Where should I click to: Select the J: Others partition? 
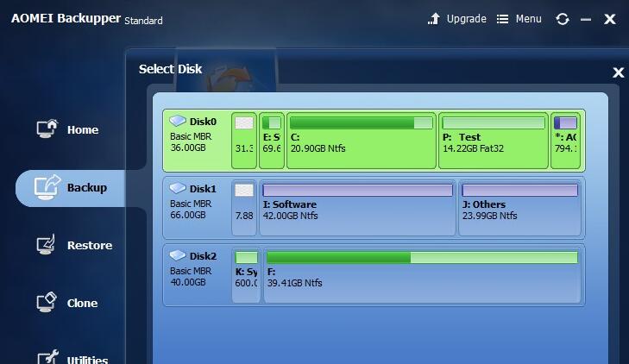pyautogui.click(x=520, y=208)
